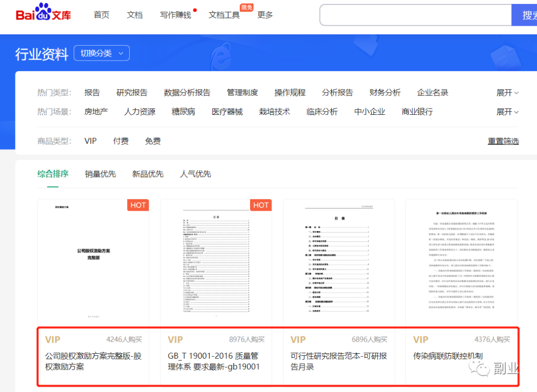The image size is (537, 392).
Task: Go to 首页 in top navigation
Action: tap(101, 15)
